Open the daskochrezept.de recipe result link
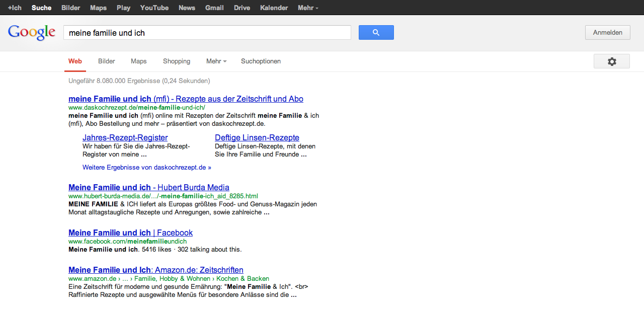Viewport: 644px width, 309px height. tap(186, 99)
